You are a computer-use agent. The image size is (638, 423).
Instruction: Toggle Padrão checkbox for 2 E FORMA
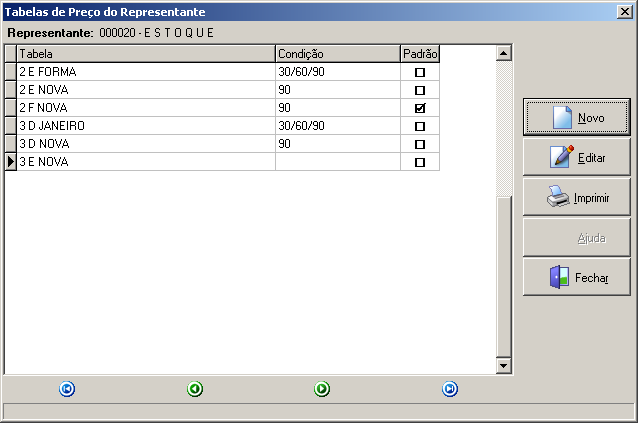click(420, 72)
